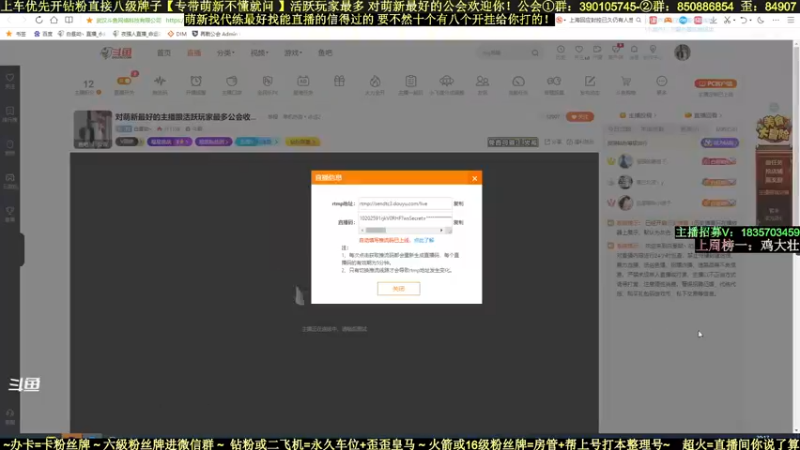800x450 pixels.
Task: Open the blue learn-more link in dialog
Action: pyautogui.click(x=423, y=240)
